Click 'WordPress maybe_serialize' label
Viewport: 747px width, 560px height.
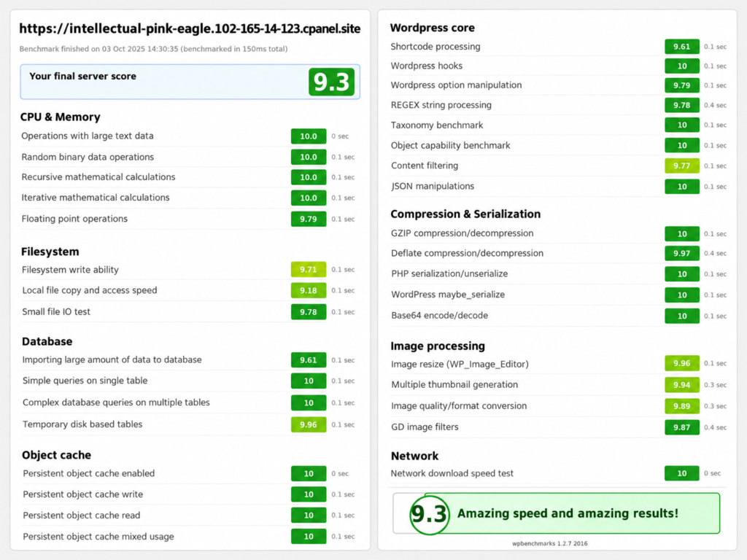448,295
